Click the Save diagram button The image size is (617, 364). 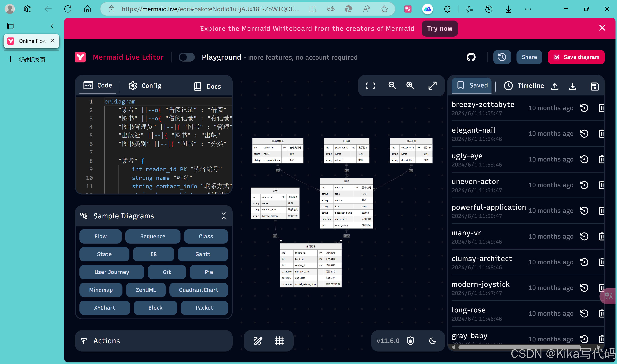(576, 57)
